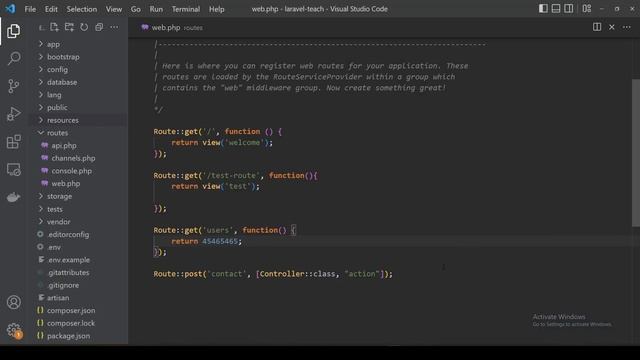Toggle the bottom panel
This screenshot has height=360, width=640.
tap(556, 9)
